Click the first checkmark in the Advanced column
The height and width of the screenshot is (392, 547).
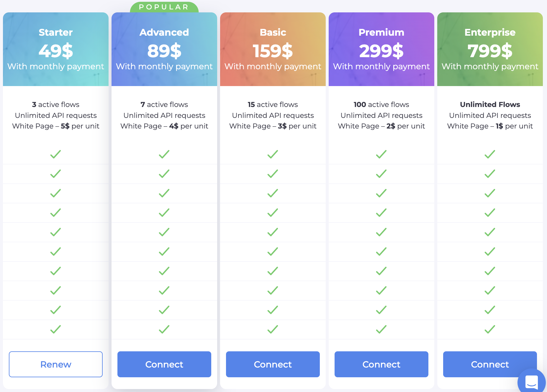(164, 154)
